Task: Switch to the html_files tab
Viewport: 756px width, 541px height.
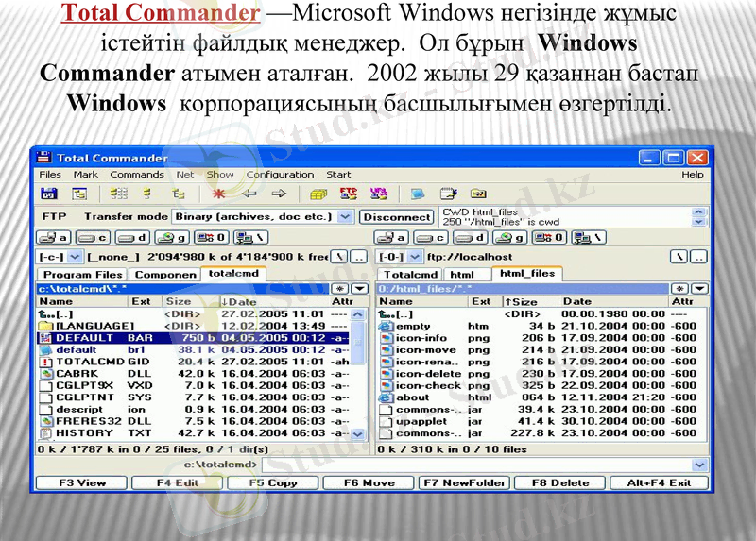Action: point(527,274)
